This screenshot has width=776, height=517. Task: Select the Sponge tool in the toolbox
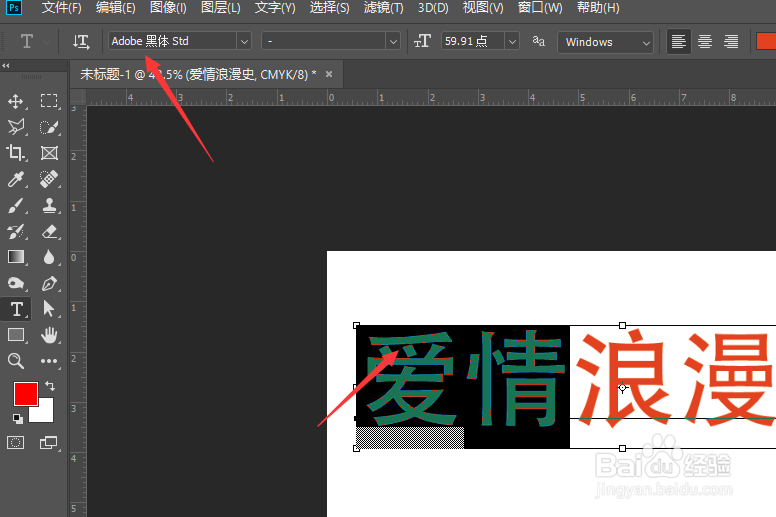click(x=16, y=283)
